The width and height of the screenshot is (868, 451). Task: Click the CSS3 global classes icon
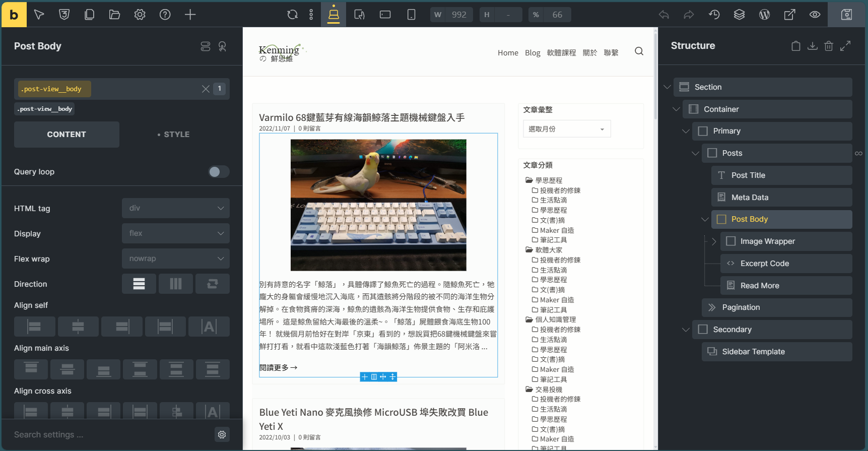point(64,15)
